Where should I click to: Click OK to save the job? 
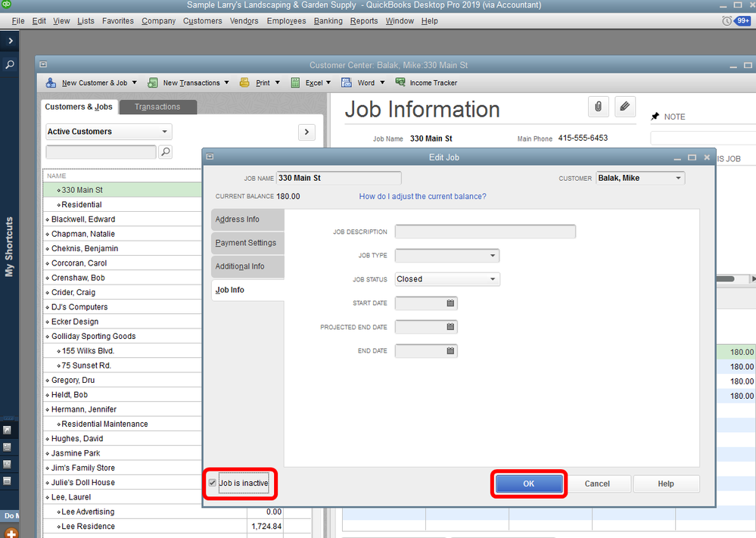tap(529, 484)
